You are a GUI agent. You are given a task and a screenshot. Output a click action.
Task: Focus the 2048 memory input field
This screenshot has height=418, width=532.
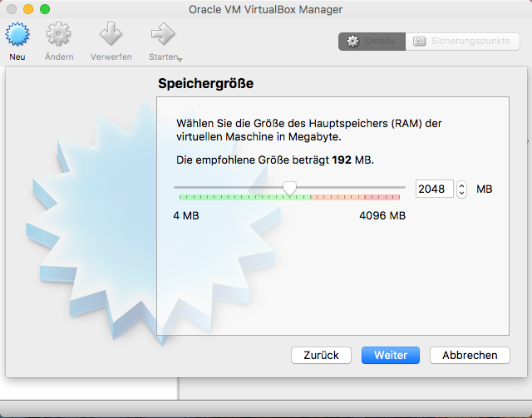(434, 189)
